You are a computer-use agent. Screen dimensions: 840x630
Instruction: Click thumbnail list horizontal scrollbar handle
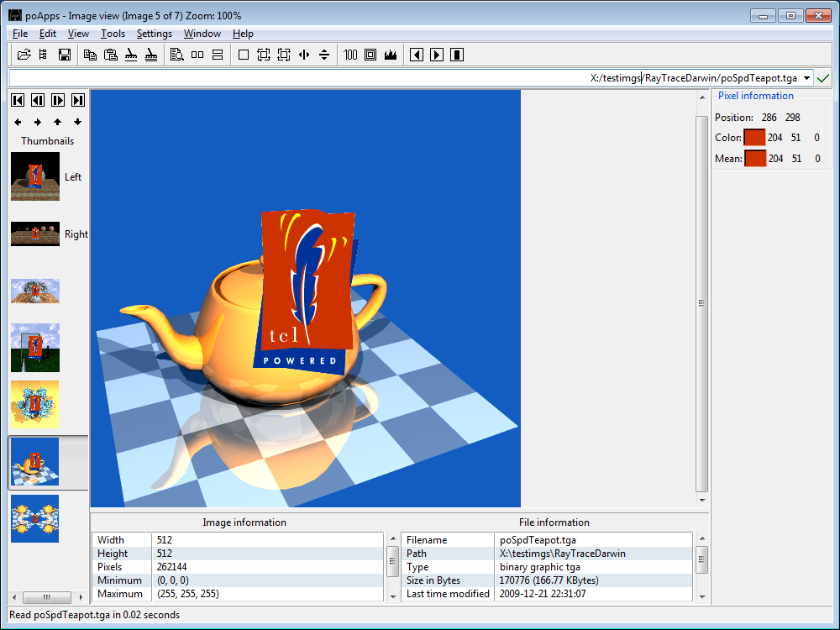point(47,596)
